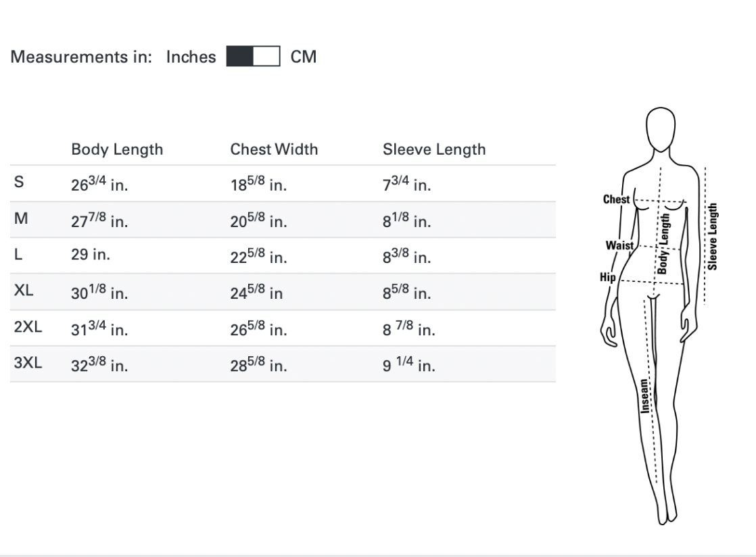Click the Sleeve Length column header

click(434, 149)
